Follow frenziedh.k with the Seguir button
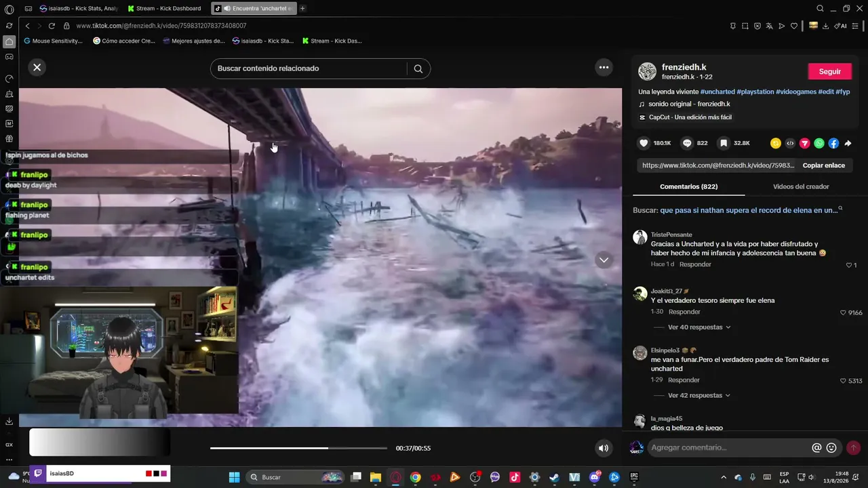This screenshot has height=488, width=868. 829,71
